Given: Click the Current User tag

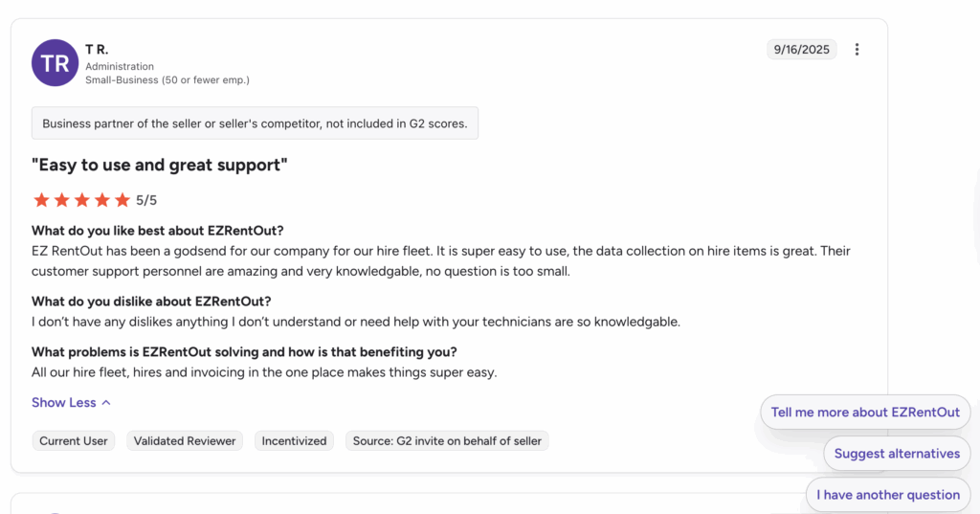Looking at the screenshot, I should pyautogui.click(x=74, y=441).
